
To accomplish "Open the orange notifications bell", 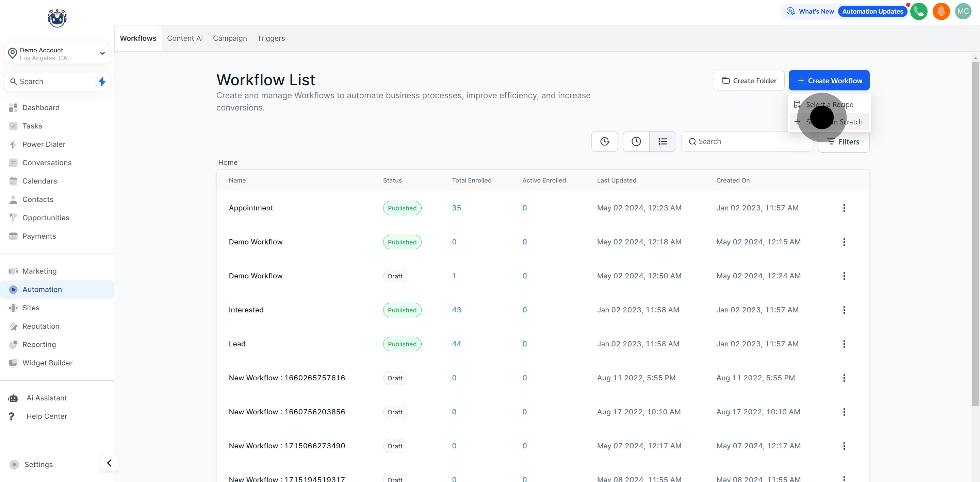I will pyautogui.click(x=941, y=12).
